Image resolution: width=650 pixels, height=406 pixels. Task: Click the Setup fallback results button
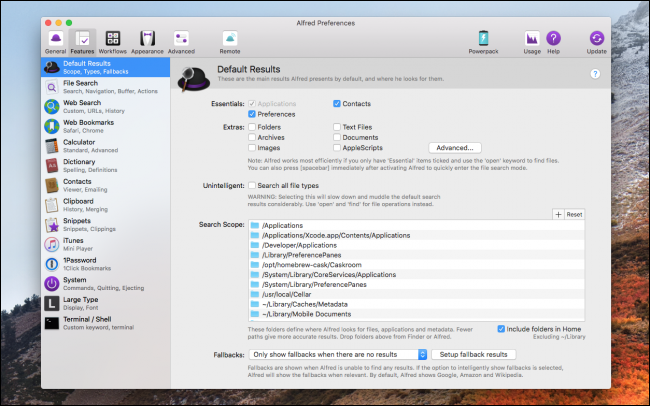click(x=473, y=355)
